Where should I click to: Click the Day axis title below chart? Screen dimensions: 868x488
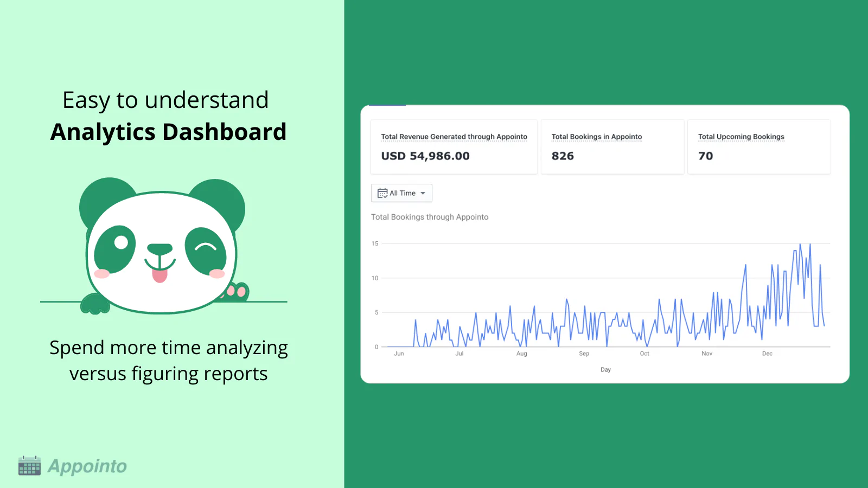point(605,370)
